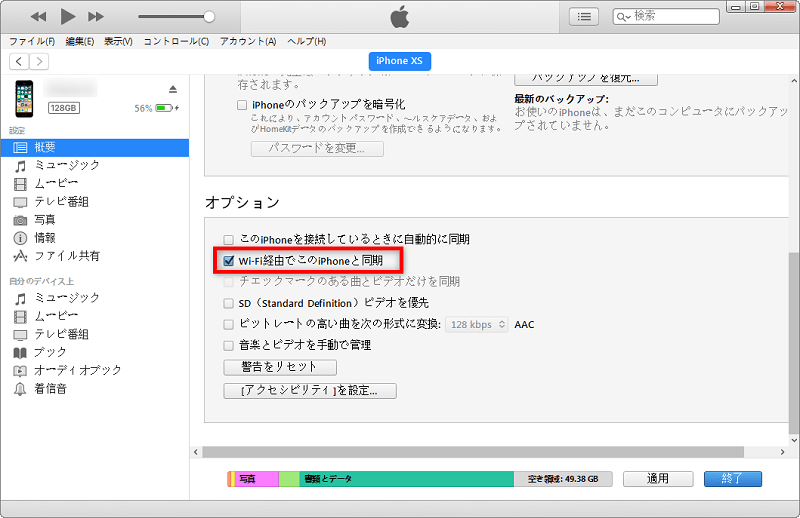Click 警告をリセット button
This screenshot has height=518, width=800.
[x=280, y=367]
